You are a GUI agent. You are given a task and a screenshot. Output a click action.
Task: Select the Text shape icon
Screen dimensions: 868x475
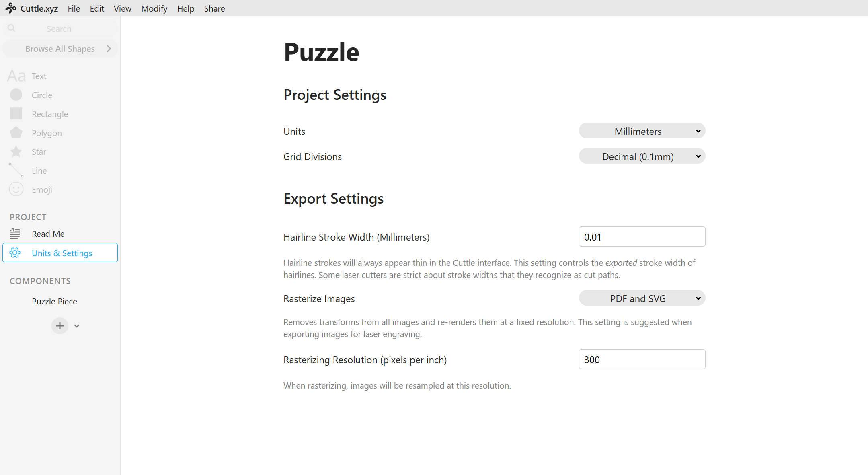tap(16, 76)
